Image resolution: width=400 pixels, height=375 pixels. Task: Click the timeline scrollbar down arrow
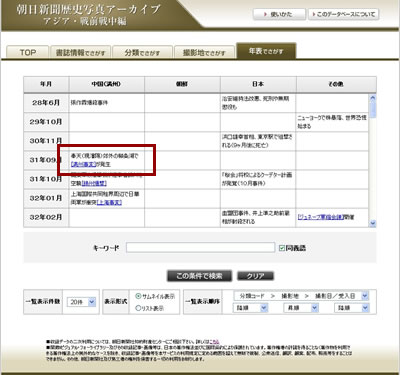[x=373, y=223]
